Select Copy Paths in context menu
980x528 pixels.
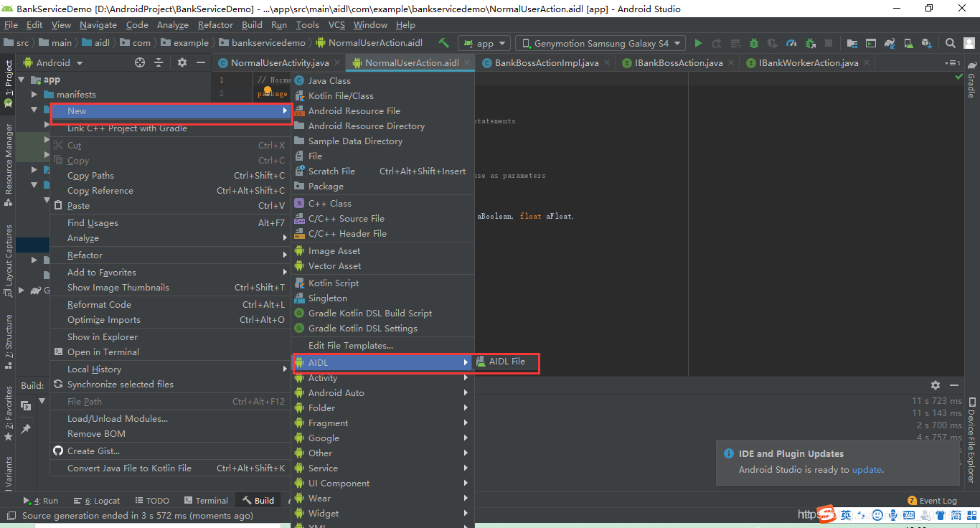coord(170,176)
